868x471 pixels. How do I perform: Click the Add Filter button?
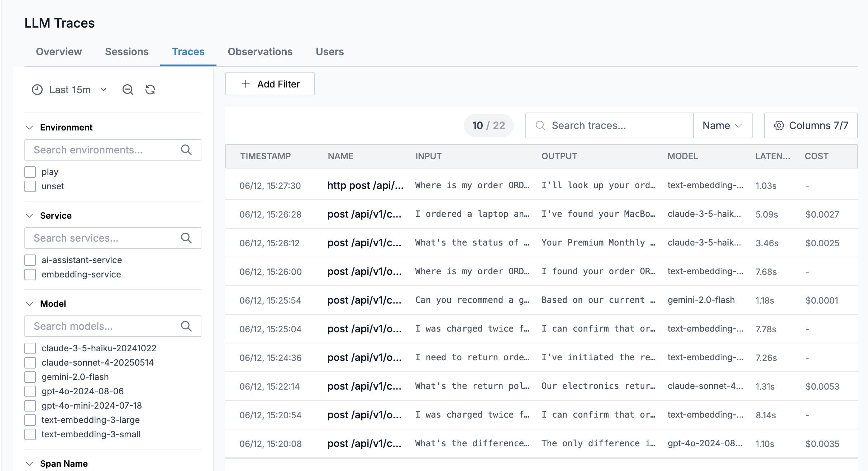click(x=270, y=84)
